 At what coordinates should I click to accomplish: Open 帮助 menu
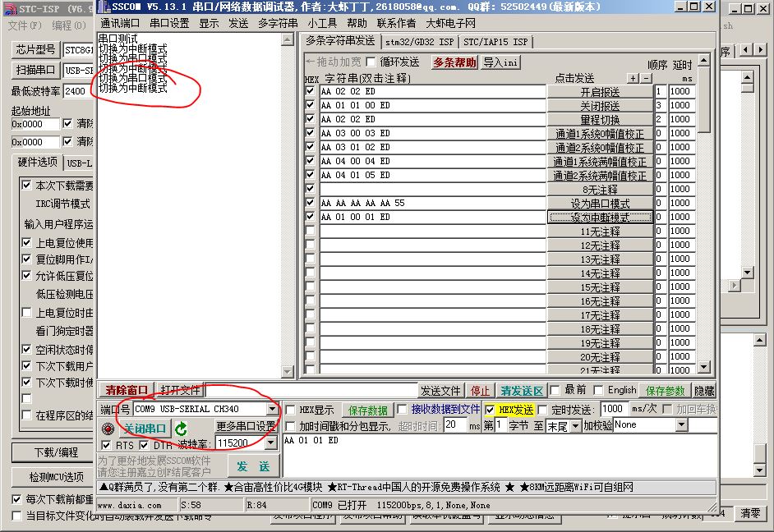[357, 23]
